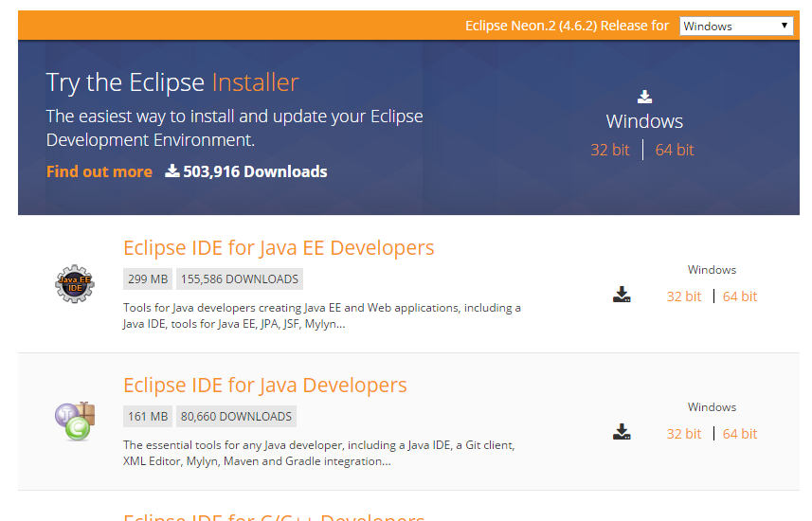Viewport: 812px width, 521px height.
Task: Click the download icon next to 503,916 Downloads
Action: click(x=171, y=171)
